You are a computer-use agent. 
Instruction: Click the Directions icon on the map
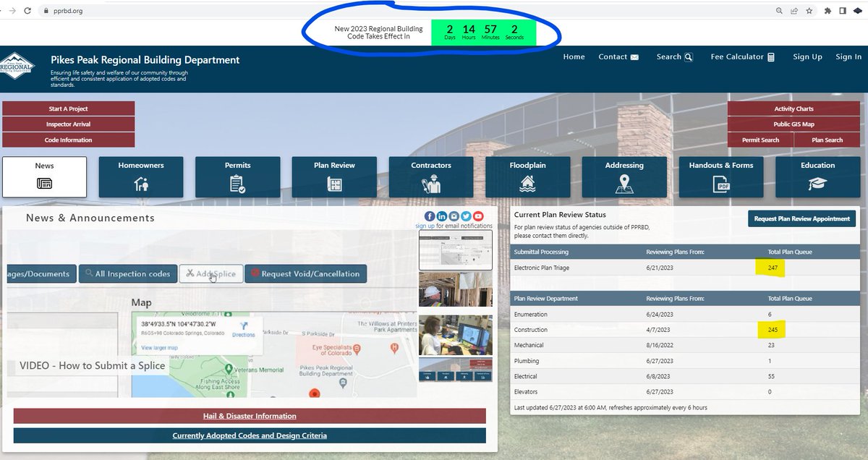tap(243, 329)
